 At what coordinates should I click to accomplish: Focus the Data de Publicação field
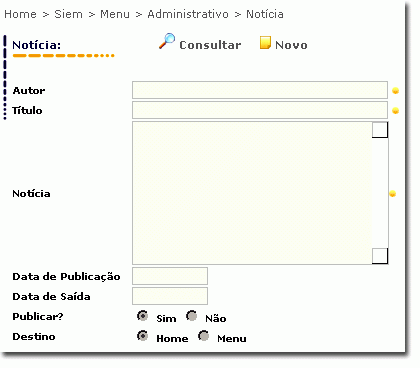tap(170, 276)
